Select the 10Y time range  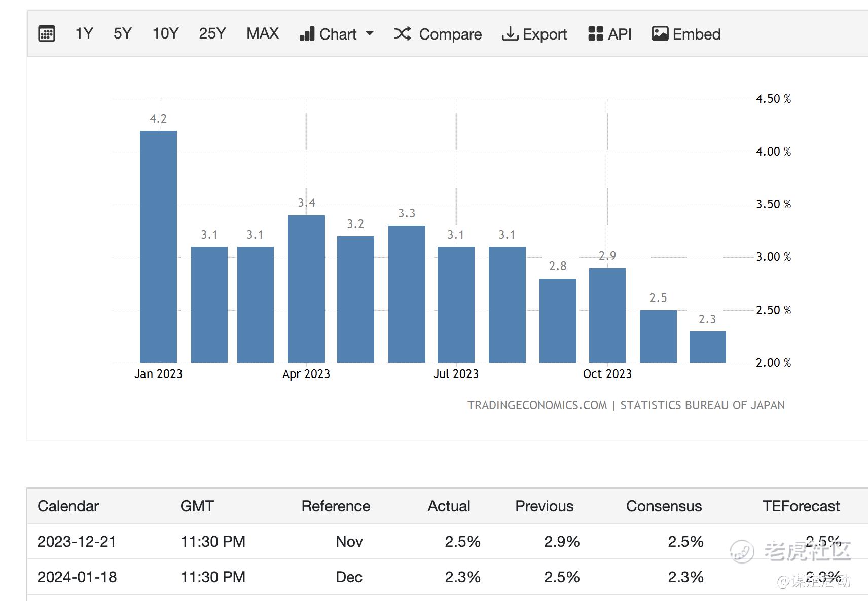pos(165,33)
